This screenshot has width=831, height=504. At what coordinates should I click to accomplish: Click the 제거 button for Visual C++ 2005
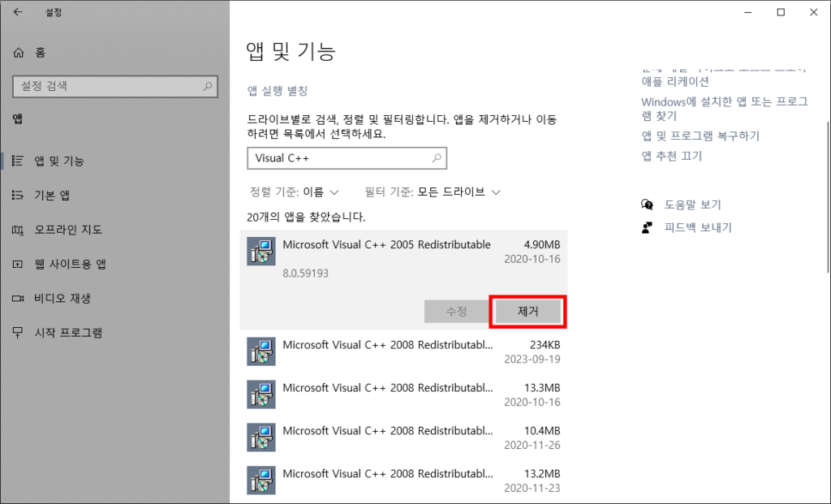click(527, 312)
